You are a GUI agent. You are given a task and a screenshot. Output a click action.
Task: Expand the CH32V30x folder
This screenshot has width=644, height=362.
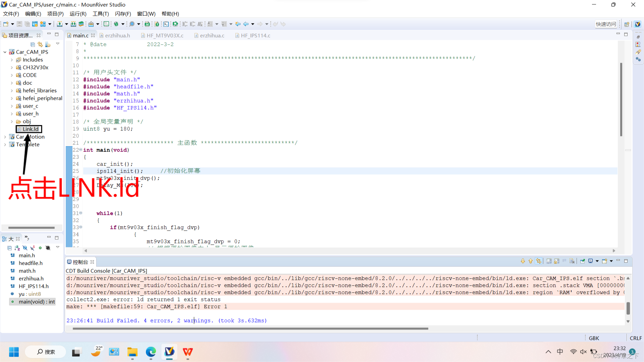(12, 68)
